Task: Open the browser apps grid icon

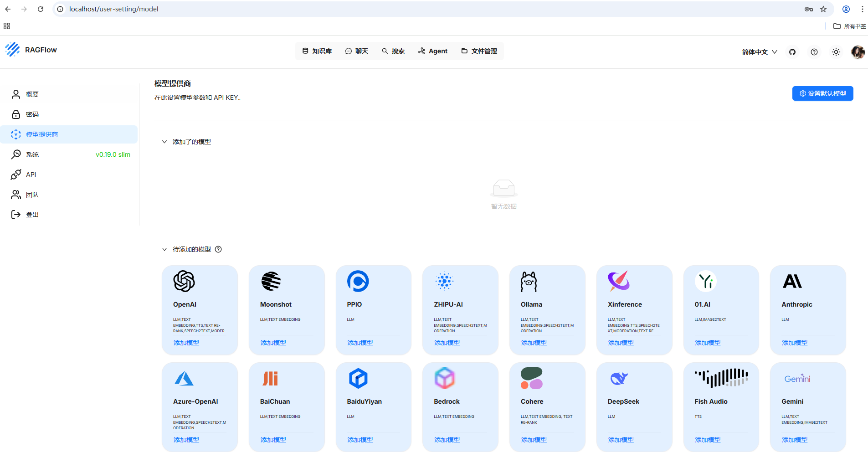Action: pyautogui.click(x=7, y=26)
